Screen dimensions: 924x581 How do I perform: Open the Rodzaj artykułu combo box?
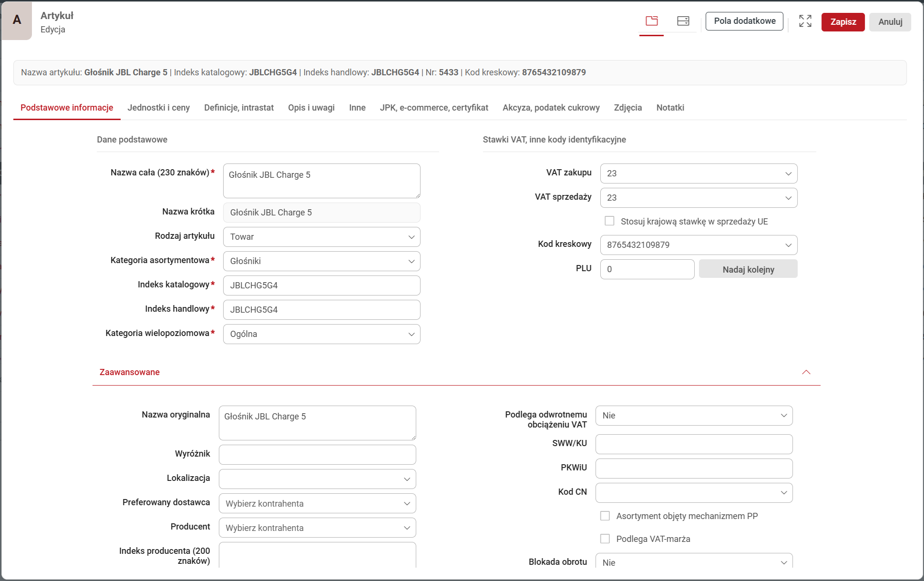point(321,237)
